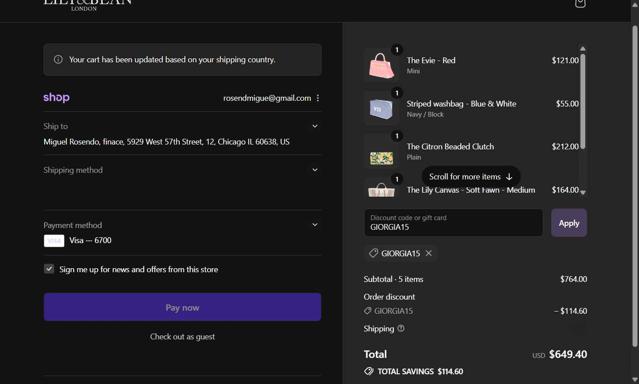Viewport: 639px width, 384px height.
Task: Click cart list scroll down arrow
Action: (x=583, y=192)
